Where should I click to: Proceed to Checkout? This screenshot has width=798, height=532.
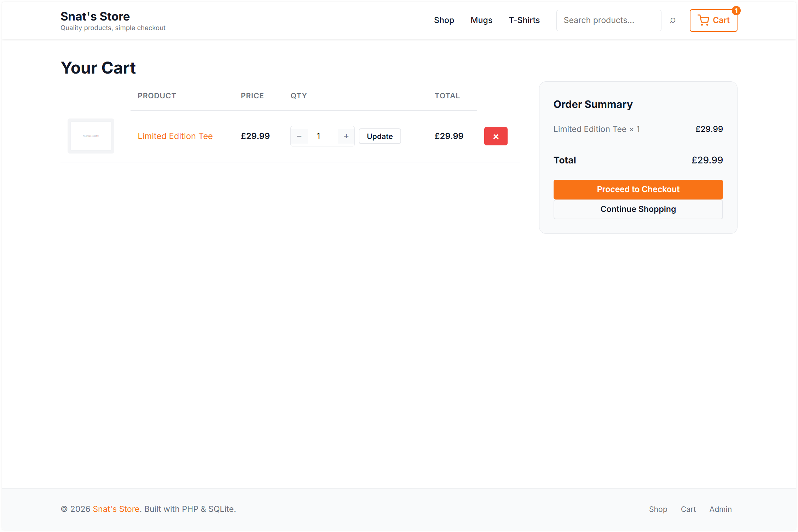click(x=638, y=189)
